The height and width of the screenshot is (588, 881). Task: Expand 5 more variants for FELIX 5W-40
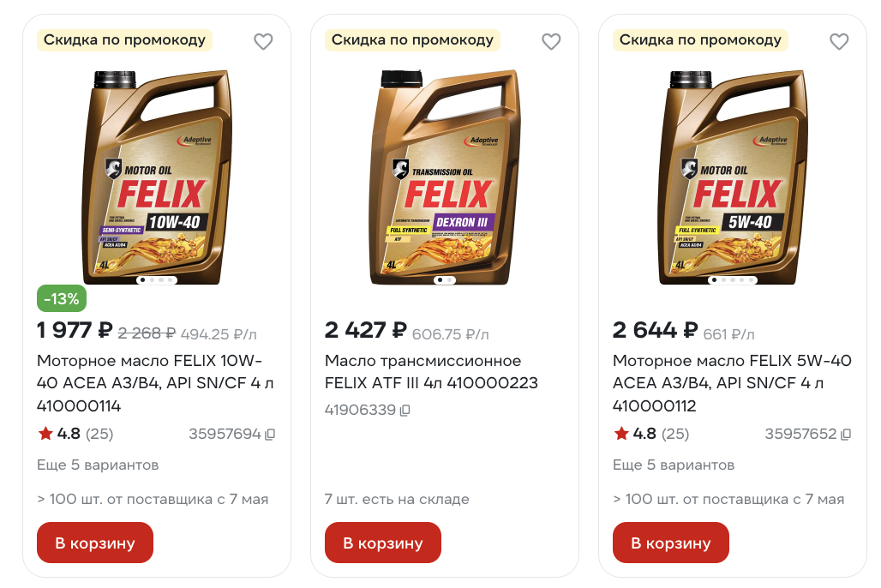tap(674, 465)
